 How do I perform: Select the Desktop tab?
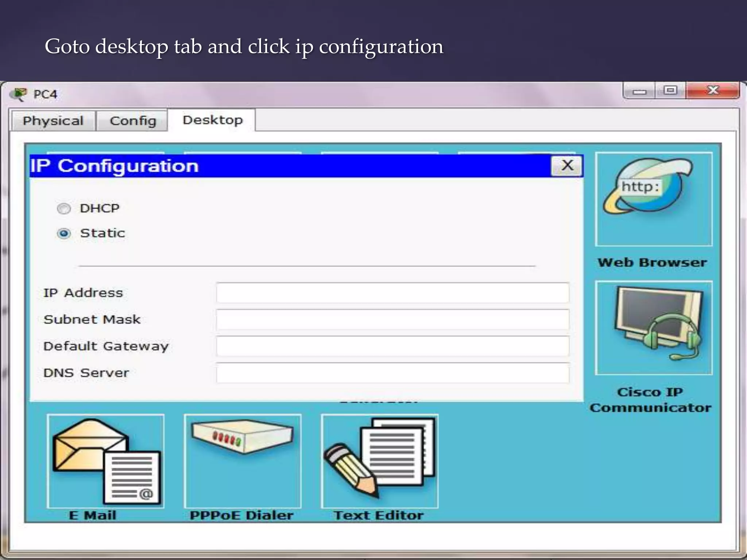coord(212,120)
